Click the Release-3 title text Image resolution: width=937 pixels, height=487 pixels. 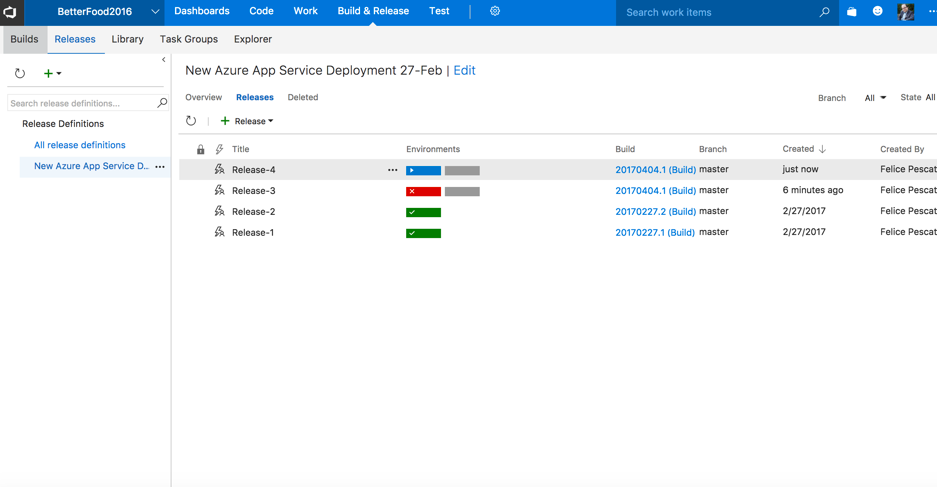[x=254, y=191]
